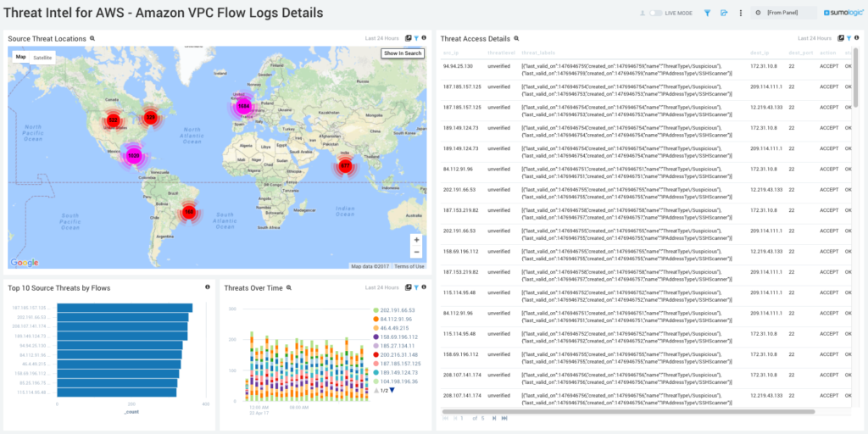Click Threat Access Details pop-out icon

(841, 38)
